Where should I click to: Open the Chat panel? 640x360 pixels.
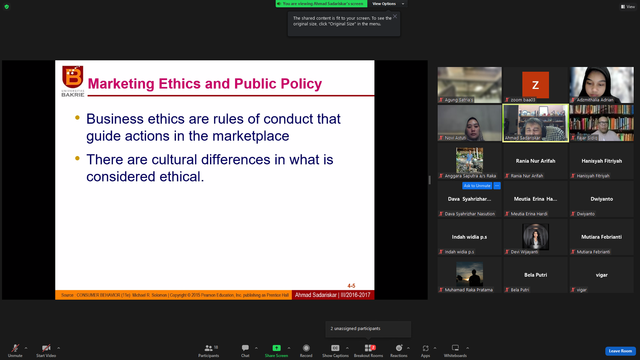(245, 350)
